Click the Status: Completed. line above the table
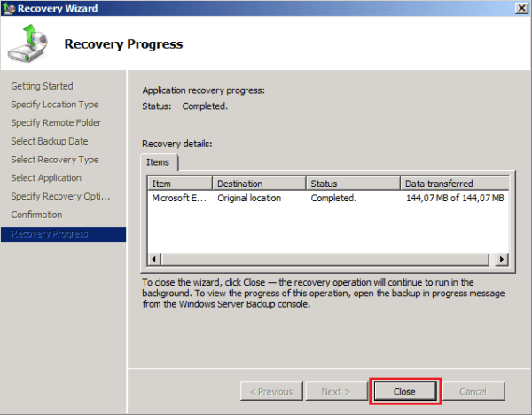The image size is (532, 415). [x=185, y=106]
